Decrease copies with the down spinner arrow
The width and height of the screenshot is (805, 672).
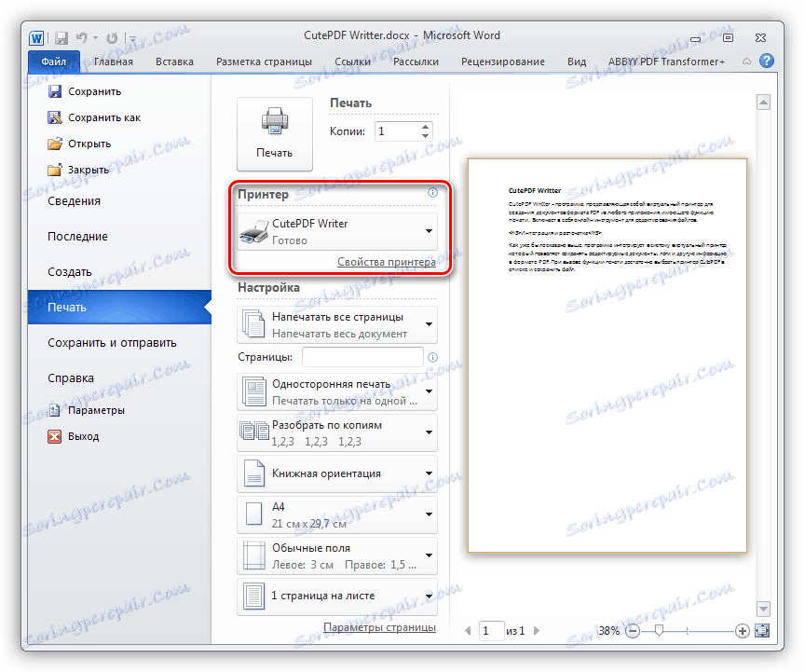tap(426, 136)
